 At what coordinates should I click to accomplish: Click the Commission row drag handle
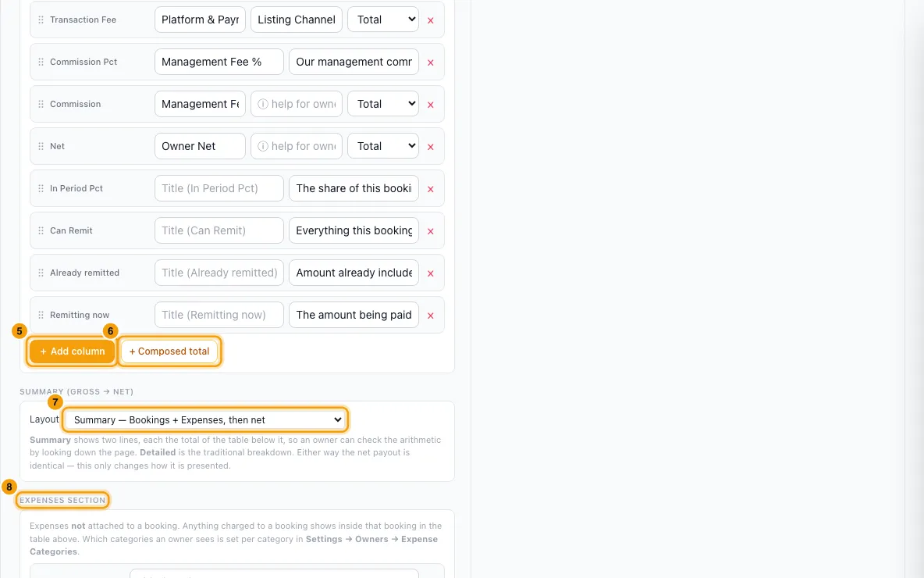[x=41, y=104]
